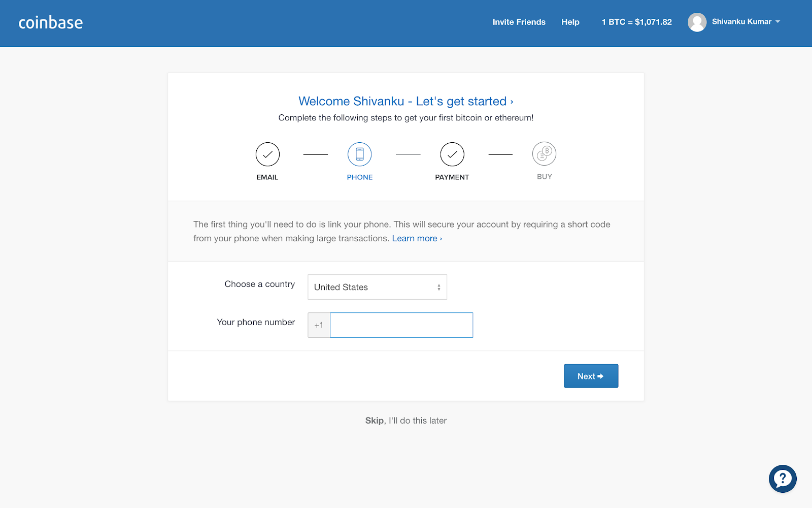This screenshot has width=812, height=508.
Task: Click the 'Your phone number' label
Action: click(256, 322)
